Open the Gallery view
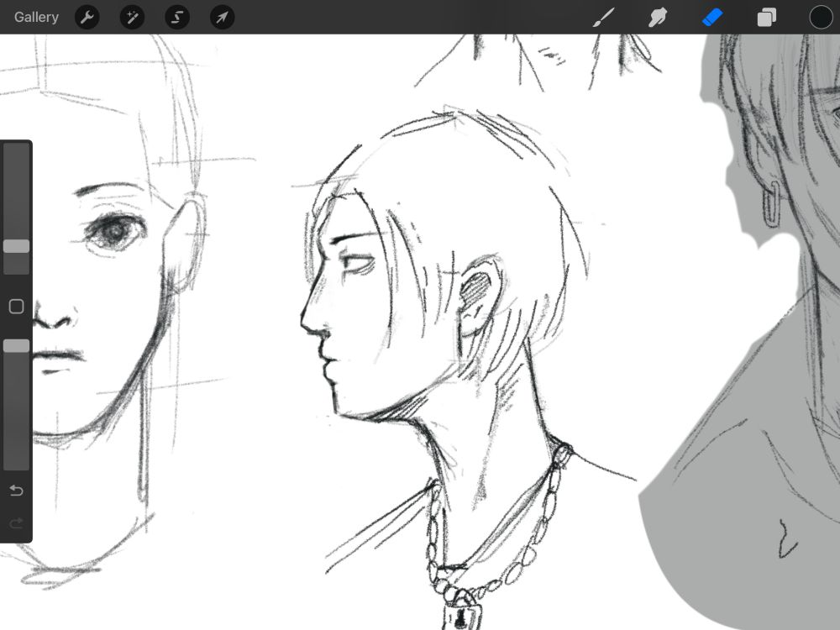 36,17
